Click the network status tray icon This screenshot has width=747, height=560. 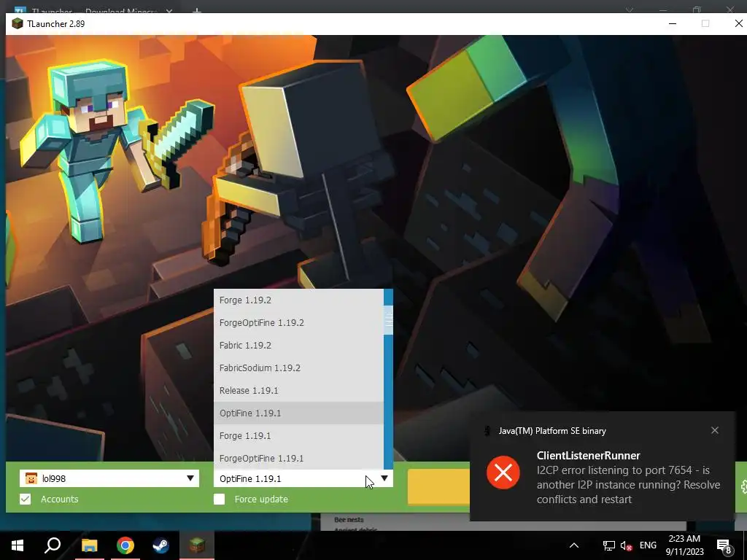[x=609, y=545]
